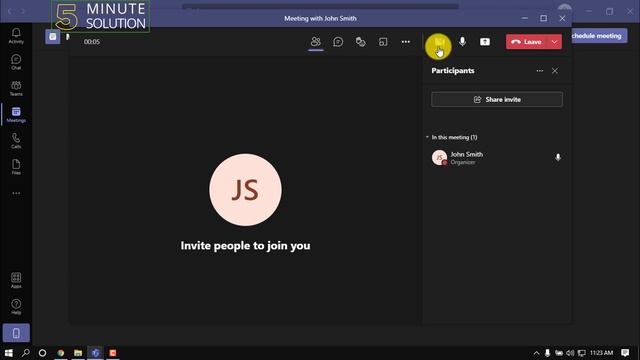Open Participants panel more options ellipsis

click(540, 71)
